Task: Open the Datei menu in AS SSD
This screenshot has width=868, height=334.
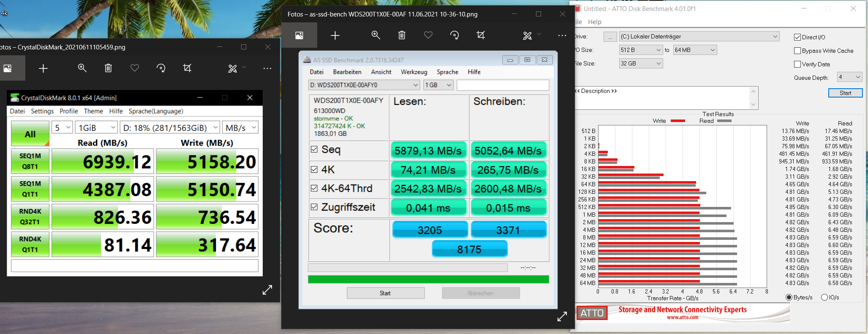Action: pyautogui.click(x=317, y=72)
